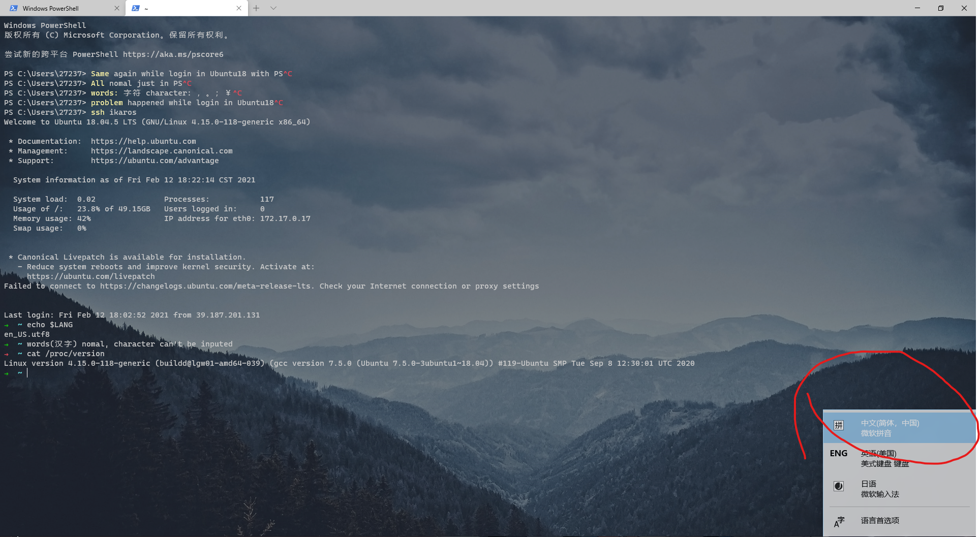980x537 pixels.
Task: Click the 'Last login' line
Action: (x=132, y=315)
